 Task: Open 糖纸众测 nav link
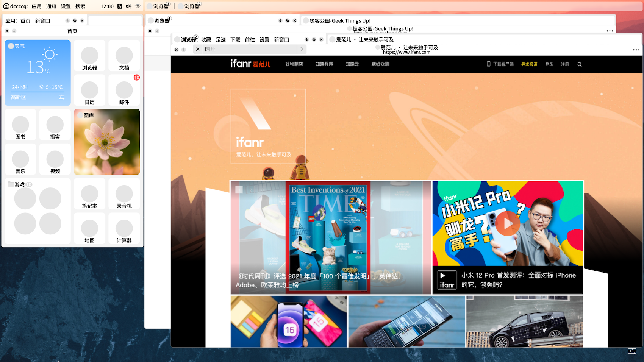click(x=380, y=64)
